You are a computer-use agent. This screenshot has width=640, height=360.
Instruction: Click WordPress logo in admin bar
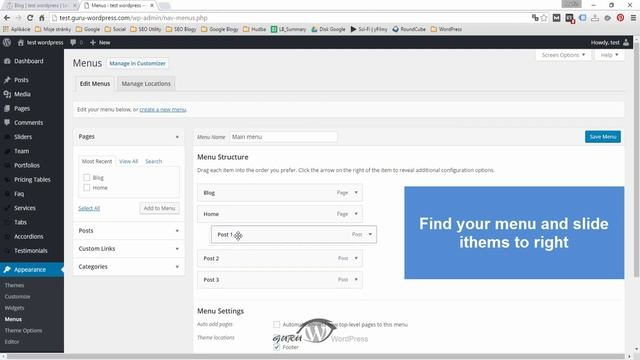(7, 42)
